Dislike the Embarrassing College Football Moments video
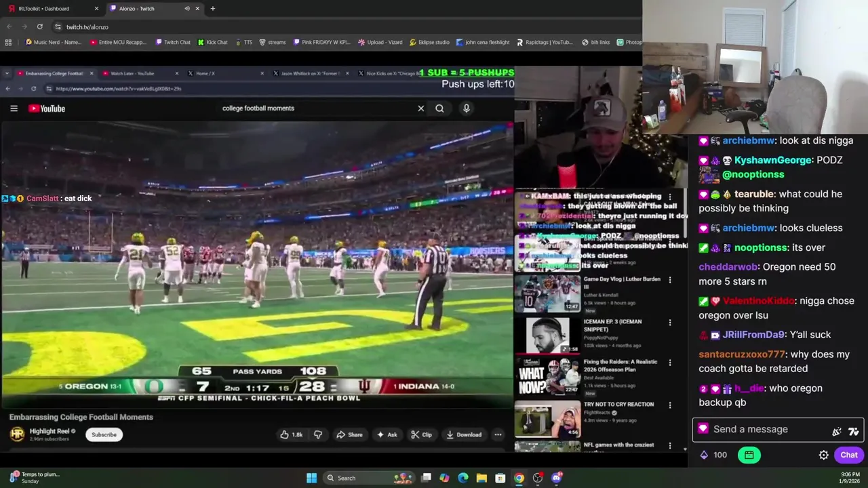 point(317,434)
